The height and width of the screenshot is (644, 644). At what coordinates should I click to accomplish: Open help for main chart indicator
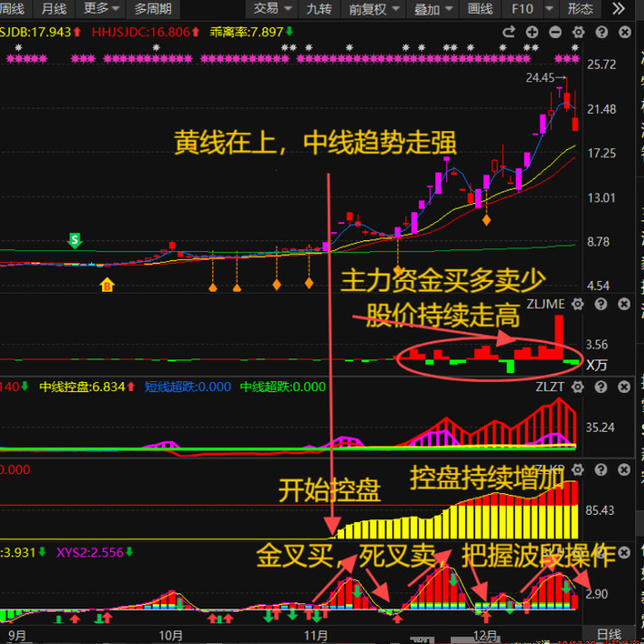coord(602,32)
